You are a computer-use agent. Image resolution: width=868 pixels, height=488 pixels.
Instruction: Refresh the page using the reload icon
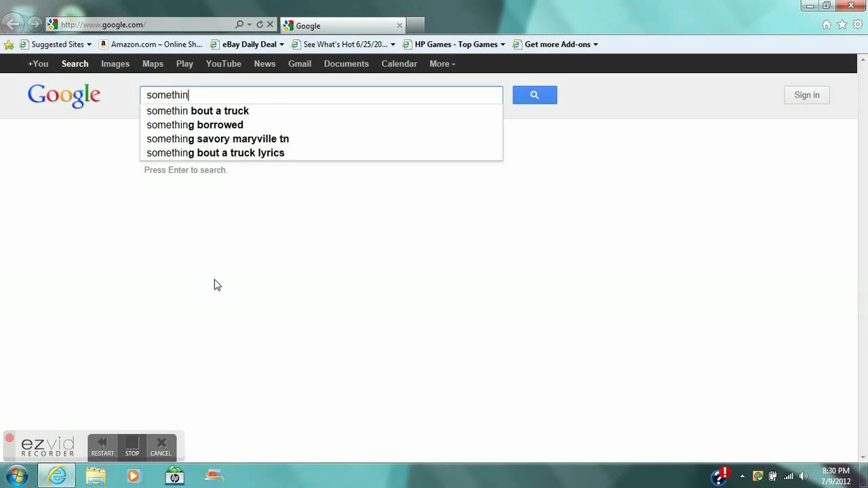pyautogui.click(x=260, y=24)
